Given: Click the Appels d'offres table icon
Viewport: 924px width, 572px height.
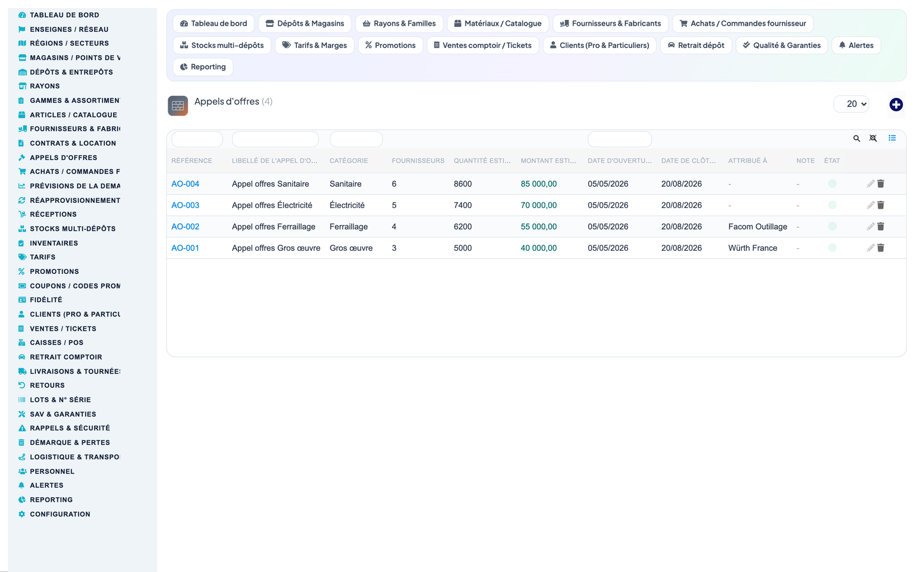Looking at the screenshot, I should coord(178,106).
